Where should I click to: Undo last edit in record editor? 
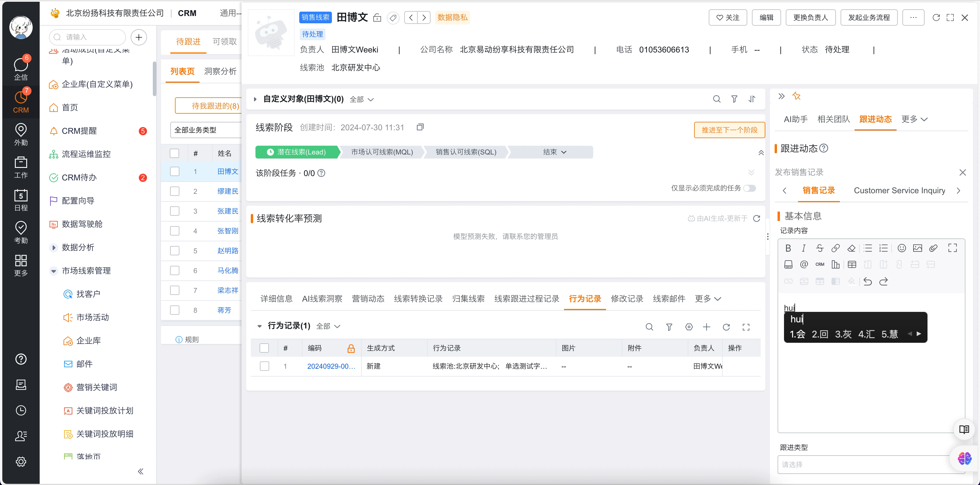pos(867,281)
